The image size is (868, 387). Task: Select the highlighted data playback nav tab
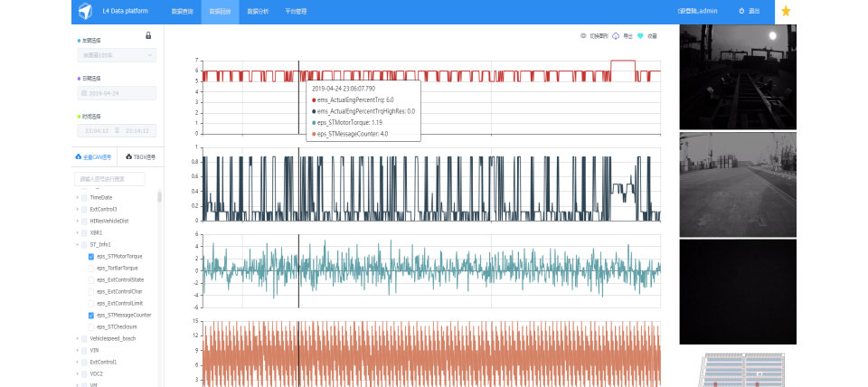221,12
